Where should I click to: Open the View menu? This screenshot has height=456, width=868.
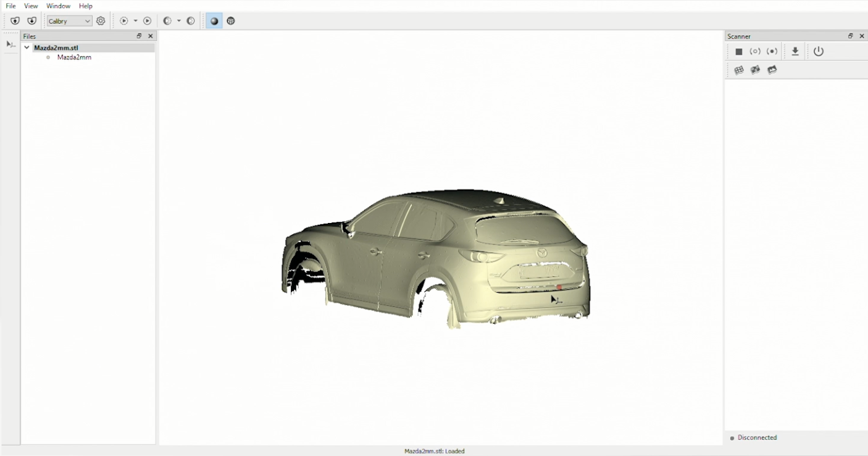coord(31,6)
